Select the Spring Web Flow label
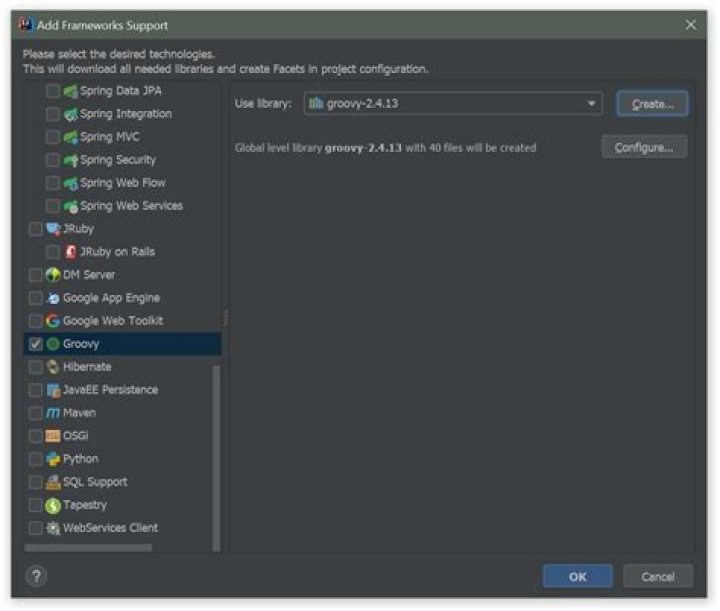Viewport: 720px width, 611px height. pos(123,183)
